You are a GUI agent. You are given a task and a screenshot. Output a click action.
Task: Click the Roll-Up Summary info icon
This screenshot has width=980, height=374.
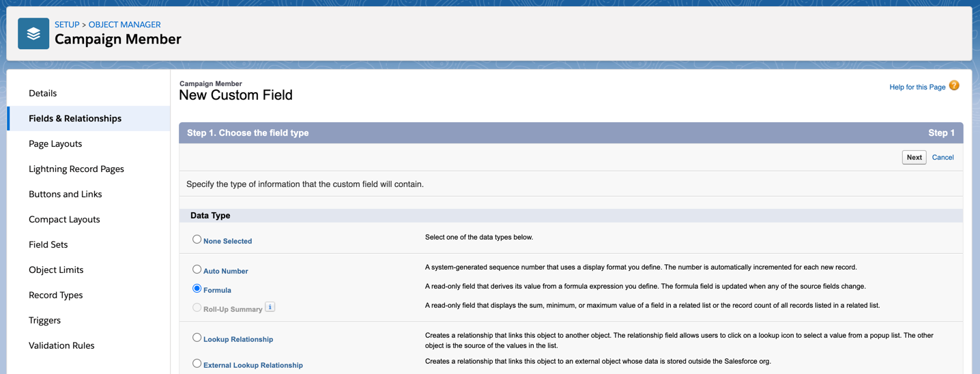pos(270,307)
